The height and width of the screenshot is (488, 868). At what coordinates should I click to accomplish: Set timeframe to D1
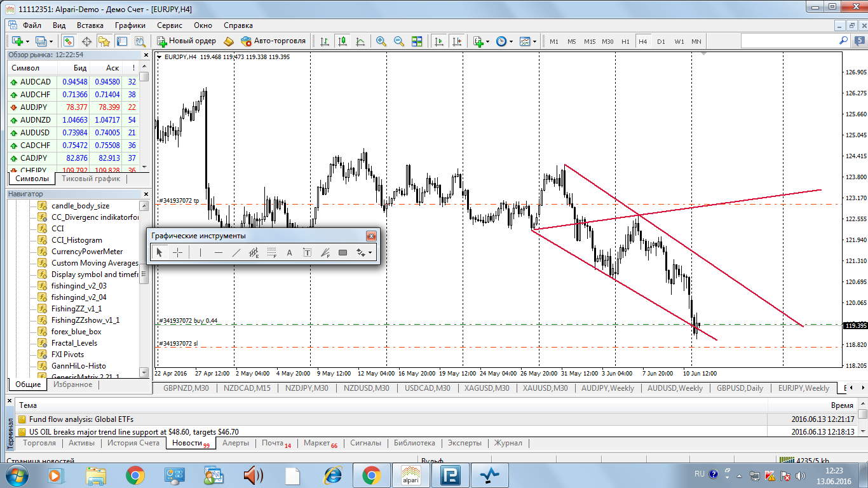(661, 41)
